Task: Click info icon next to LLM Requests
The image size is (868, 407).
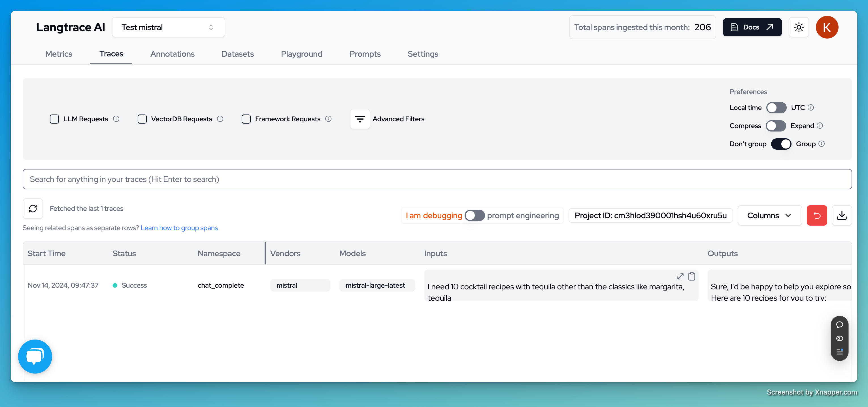Action: point(116,119)
